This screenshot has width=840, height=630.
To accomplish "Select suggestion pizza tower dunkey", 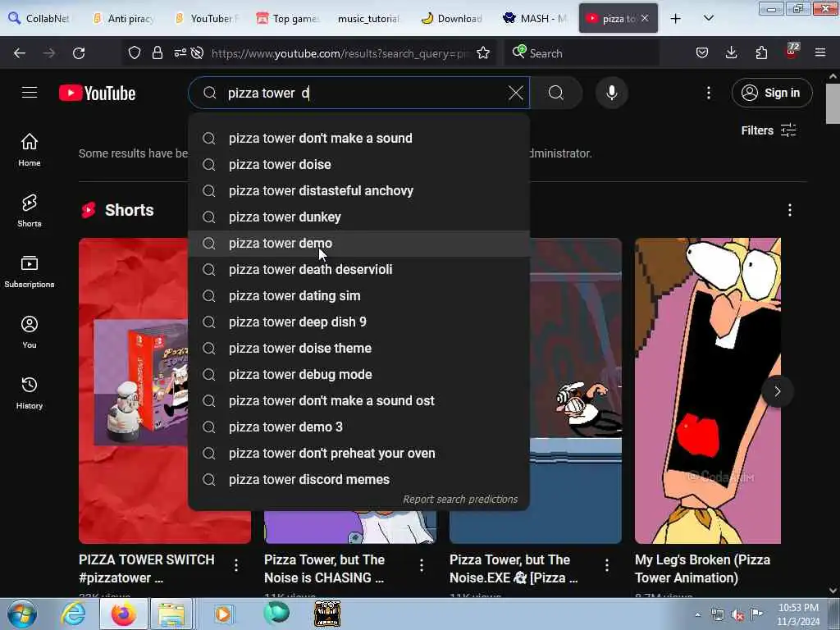I will pyautogui.click(x=359, y=217).
